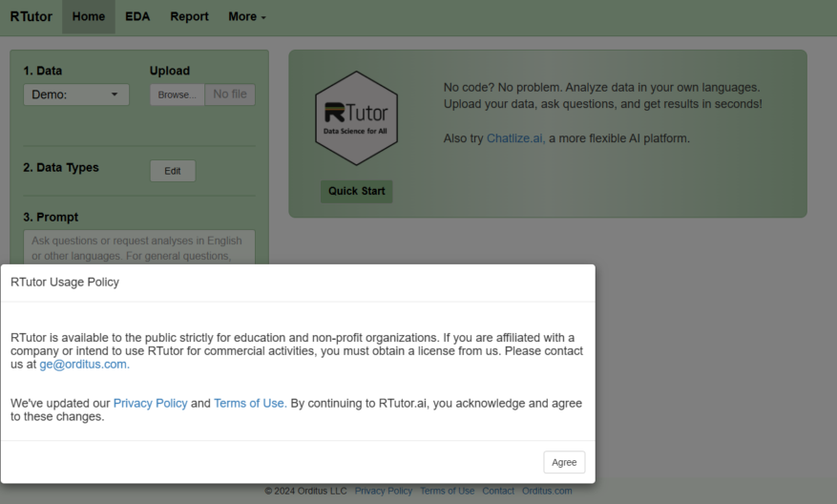Click the ge@orditus.com email link
837x504 pixels.
(84, 364)
